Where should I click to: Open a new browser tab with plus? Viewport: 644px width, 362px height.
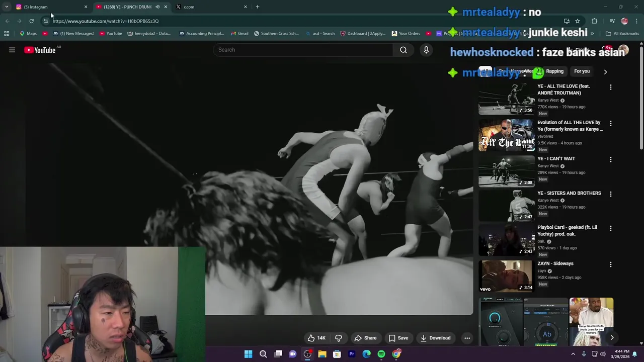[258, 7]
